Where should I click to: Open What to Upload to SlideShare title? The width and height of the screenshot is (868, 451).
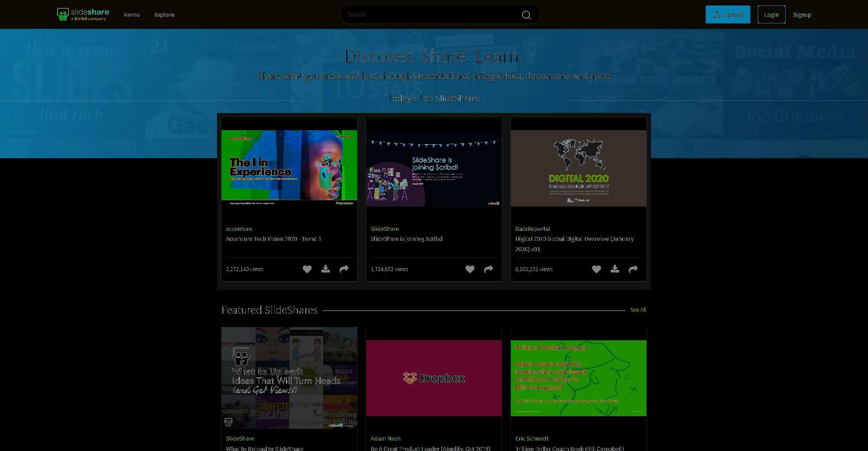264,448
